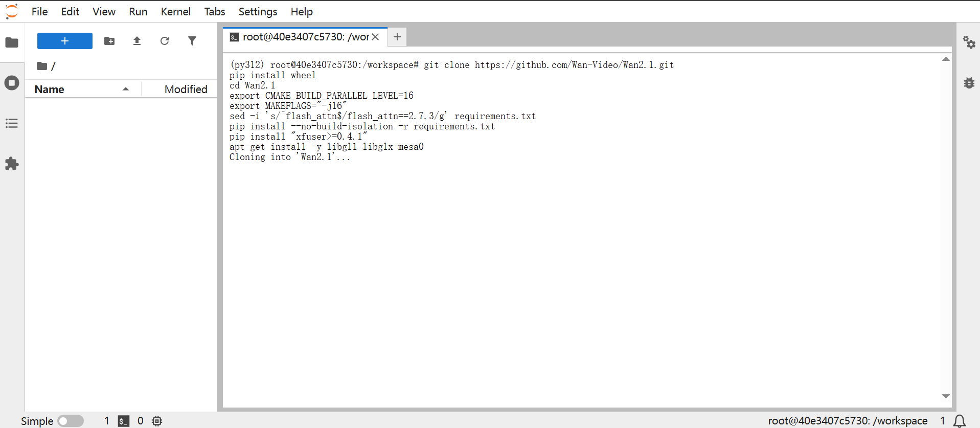This screenshot has width=980, height=428.
Task: Open the Help menu
Action: (x=302, y=11)
